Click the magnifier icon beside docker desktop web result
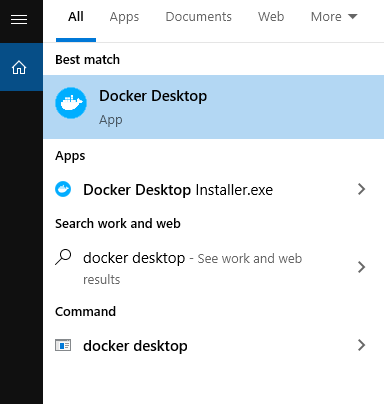 (x=63, y=257)
